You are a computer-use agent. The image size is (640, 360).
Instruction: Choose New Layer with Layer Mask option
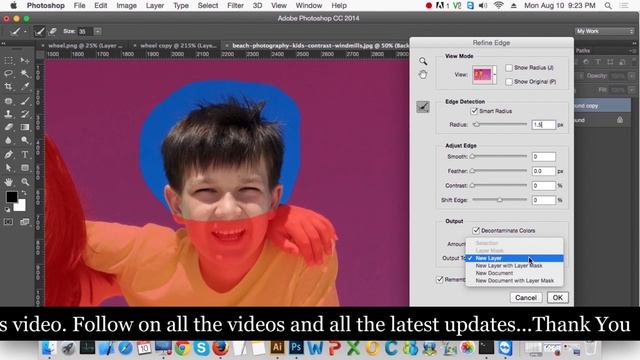(x=514, y=266)
